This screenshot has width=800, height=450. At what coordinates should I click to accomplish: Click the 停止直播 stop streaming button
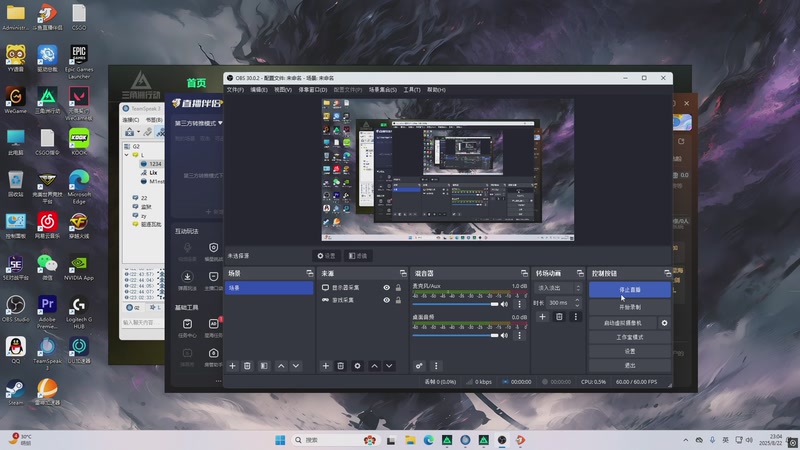click(x=629, y=289)
